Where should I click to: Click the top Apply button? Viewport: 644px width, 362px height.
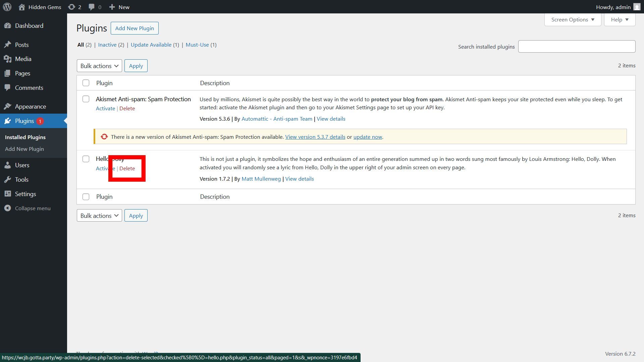[136, 66]
